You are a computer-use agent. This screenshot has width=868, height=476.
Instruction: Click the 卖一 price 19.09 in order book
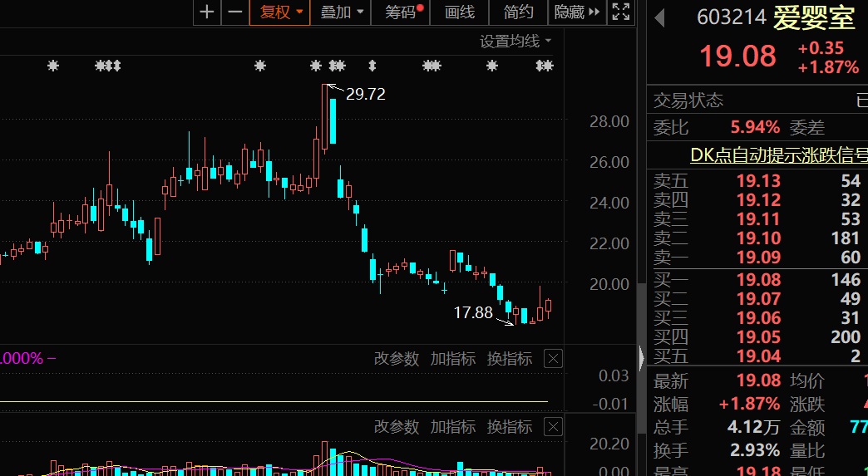pos(758,258)
